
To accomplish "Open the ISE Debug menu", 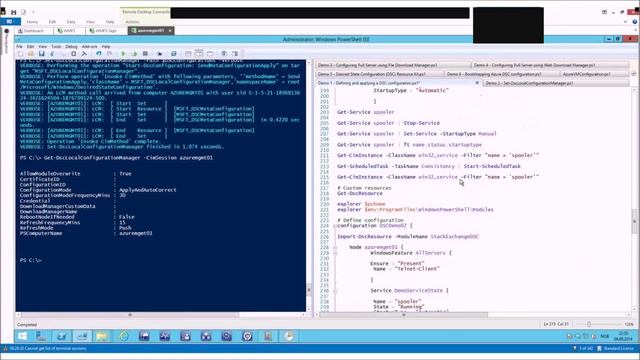I will point(71,47).
